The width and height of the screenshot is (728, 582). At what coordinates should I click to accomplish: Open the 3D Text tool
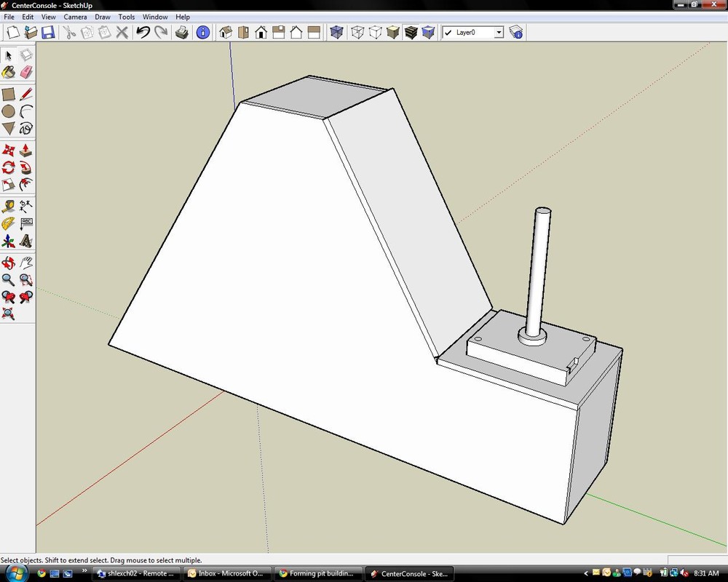26,241
